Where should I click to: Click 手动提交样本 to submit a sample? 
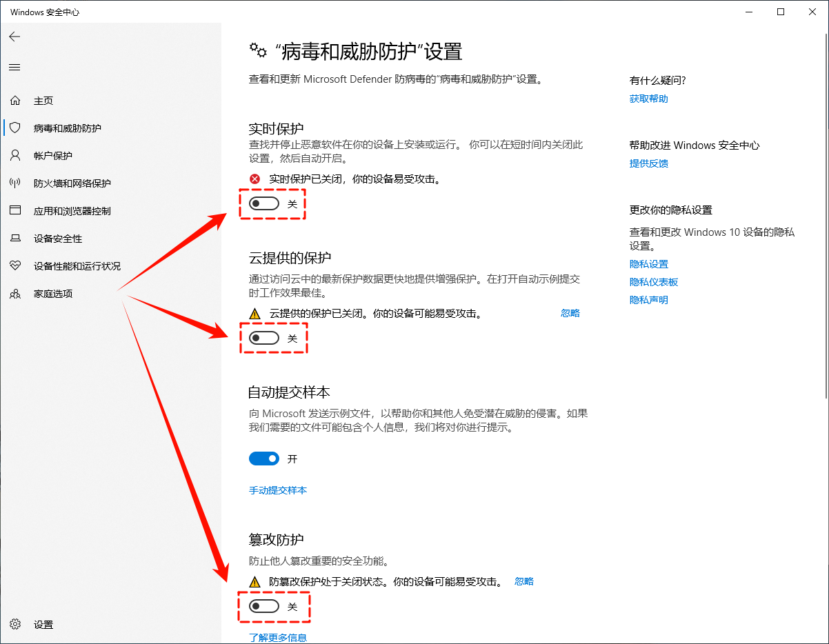[278, 490]
